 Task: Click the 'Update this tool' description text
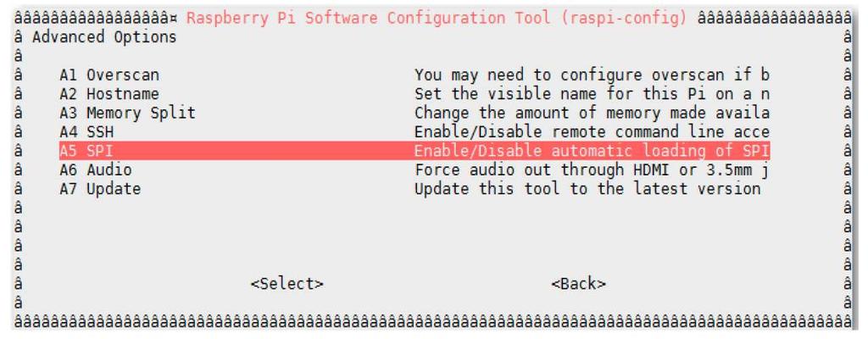coord(587,189)
